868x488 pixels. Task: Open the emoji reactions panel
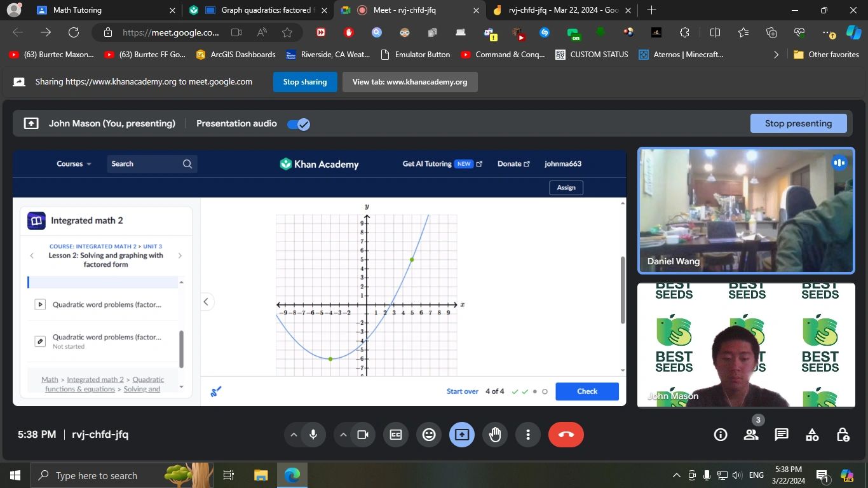pyautogui.click(x=428, y=434)
